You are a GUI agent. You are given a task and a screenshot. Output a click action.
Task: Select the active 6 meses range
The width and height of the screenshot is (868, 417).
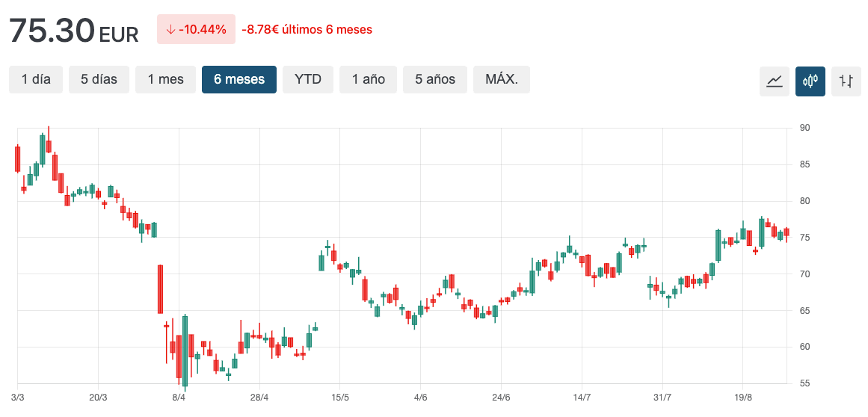[x=239, y=79]
